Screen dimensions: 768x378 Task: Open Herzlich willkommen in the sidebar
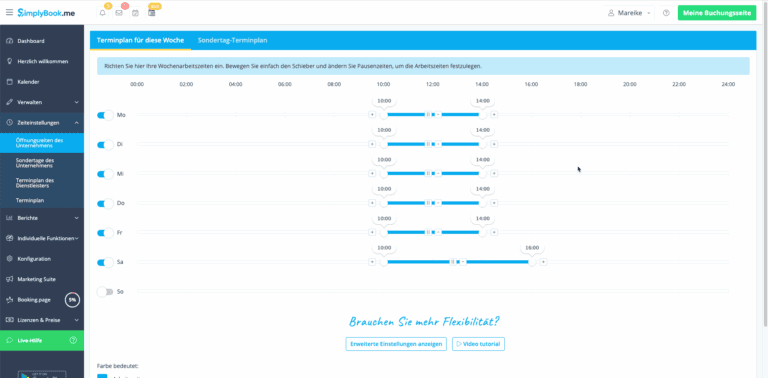coord(42,62)
